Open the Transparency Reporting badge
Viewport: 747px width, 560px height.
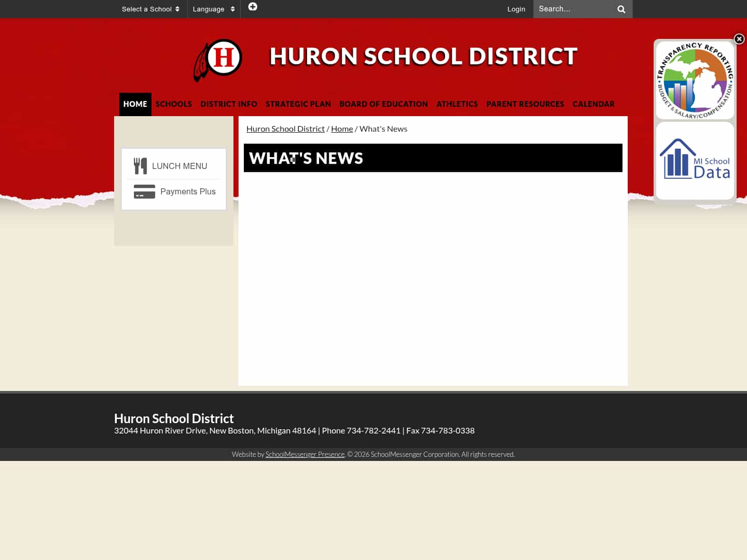(x=695, y=79)
